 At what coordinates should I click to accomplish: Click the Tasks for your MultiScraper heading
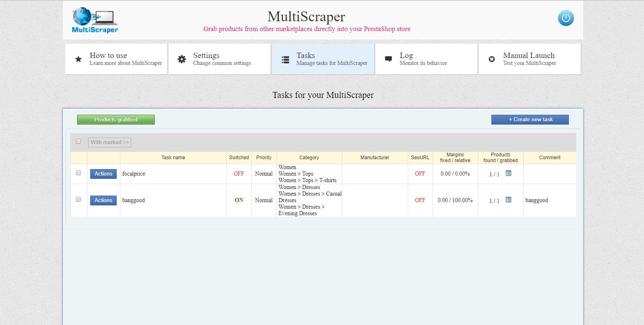tap(323, 95)
